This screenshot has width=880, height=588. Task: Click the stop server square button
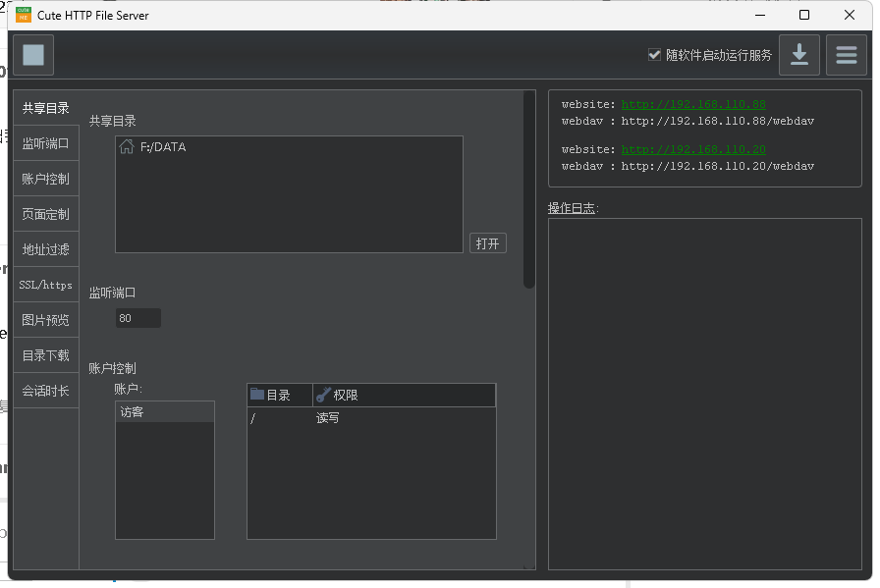[33, 55]
